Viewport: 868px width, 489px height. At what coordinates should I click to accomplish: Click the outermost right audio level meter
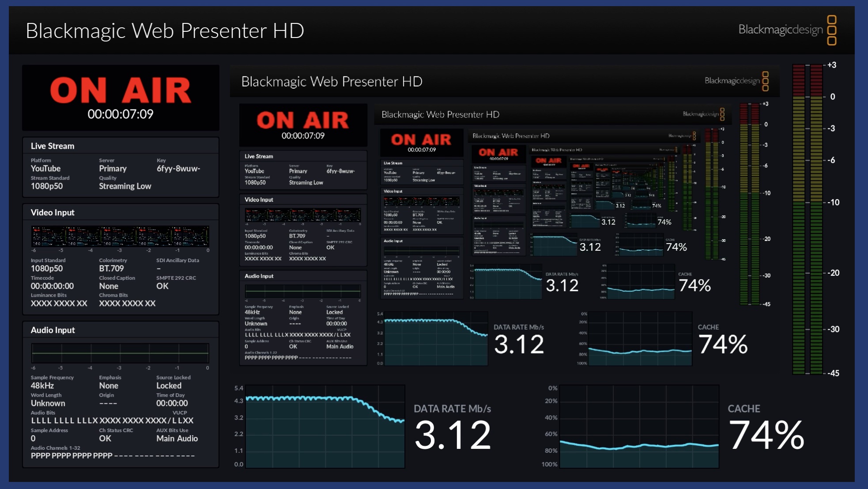(816, 219)
